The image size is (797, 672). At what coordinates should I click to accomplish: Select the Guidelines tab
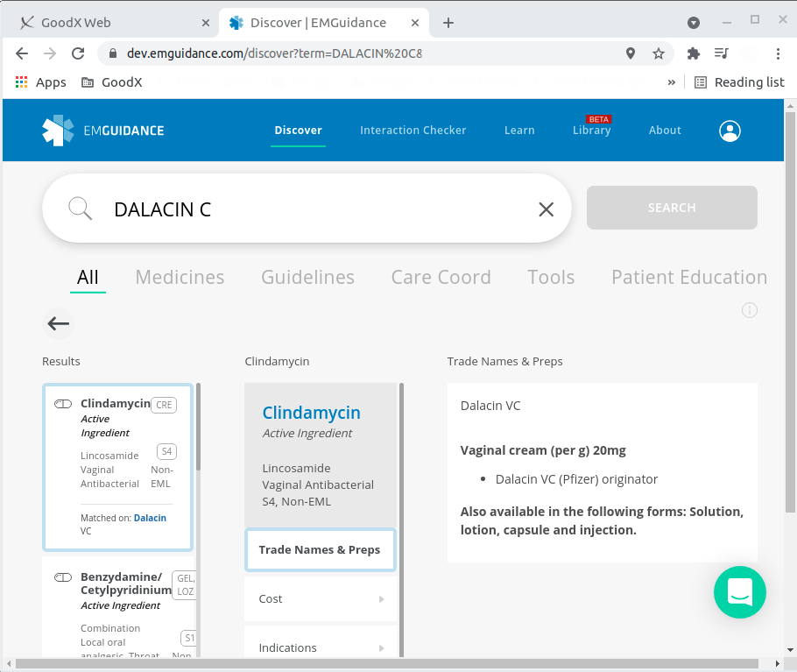point(307,278)
